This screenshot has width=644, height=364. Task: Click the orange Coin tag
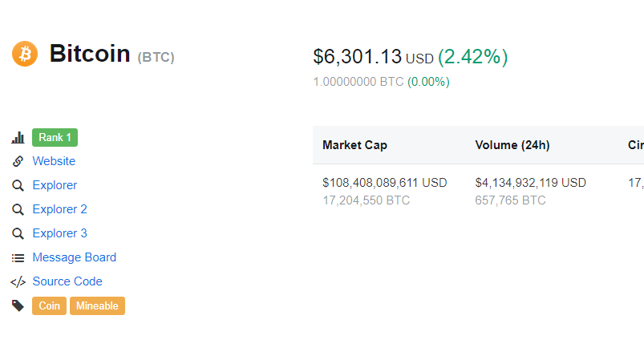[49, 305]
